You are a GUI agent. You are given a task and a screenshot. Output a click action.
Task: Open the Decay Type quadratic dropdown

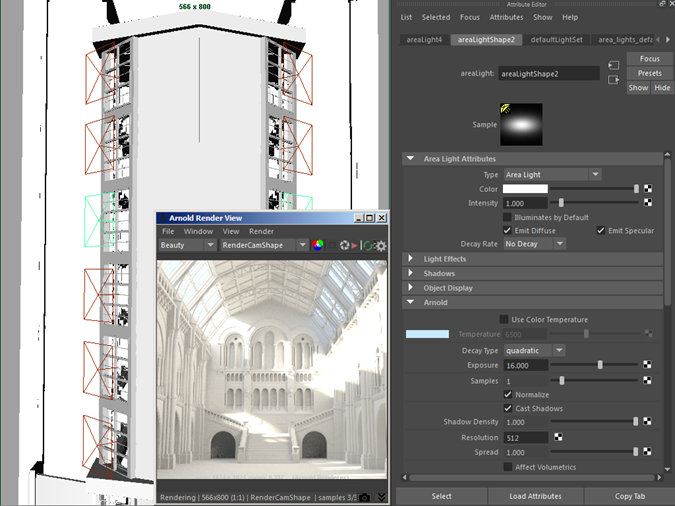click(x=534, y=350)
